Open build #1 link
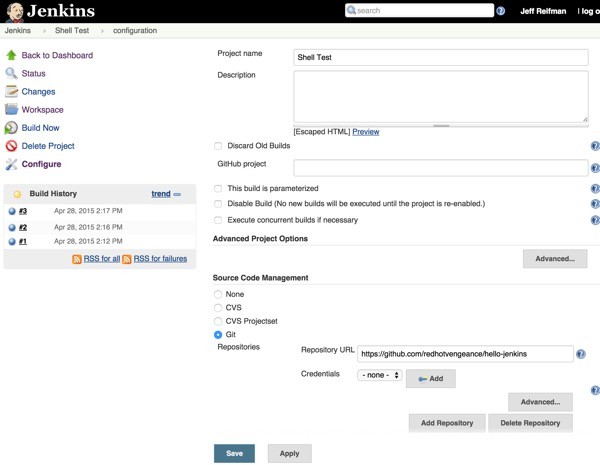 coord(23,241)
